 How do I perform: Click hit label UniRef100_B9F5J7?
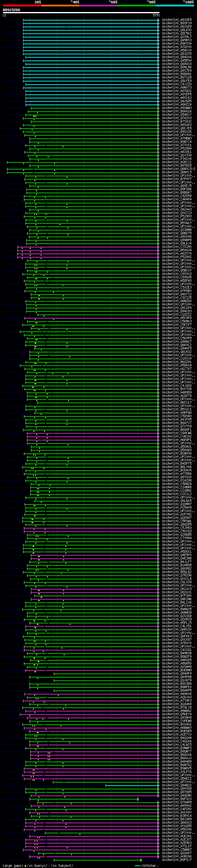point(177,860)
